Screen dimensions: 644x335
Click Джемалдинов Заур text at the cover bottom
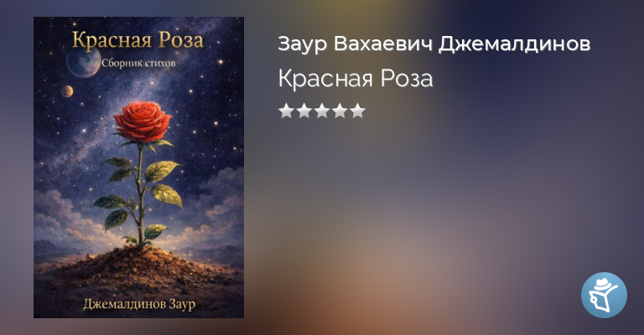pyautogui.click(x=139, y=304)
